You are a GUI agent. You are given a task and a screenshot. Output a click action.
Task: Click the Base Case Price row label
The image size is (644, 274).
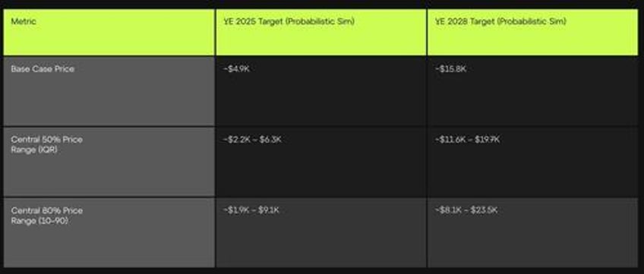(x=43, y=69)
